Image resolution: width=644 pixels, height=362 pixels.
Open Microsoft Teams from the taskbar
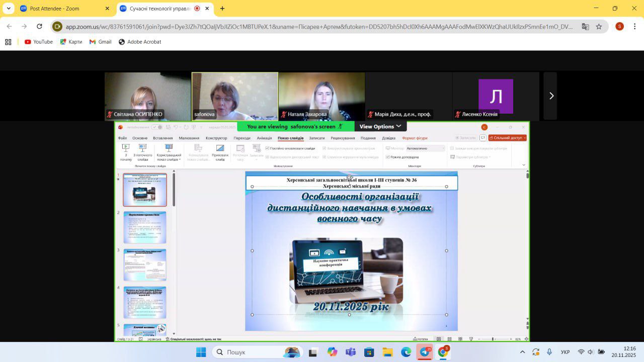click(x=351, y=352)
